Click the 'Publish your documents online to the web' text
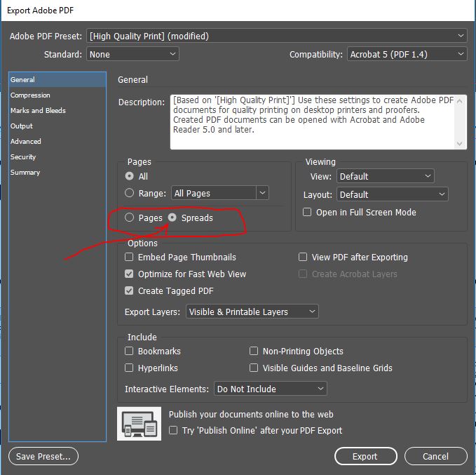Viewport: 476px width, 475px height. point(251,415)
